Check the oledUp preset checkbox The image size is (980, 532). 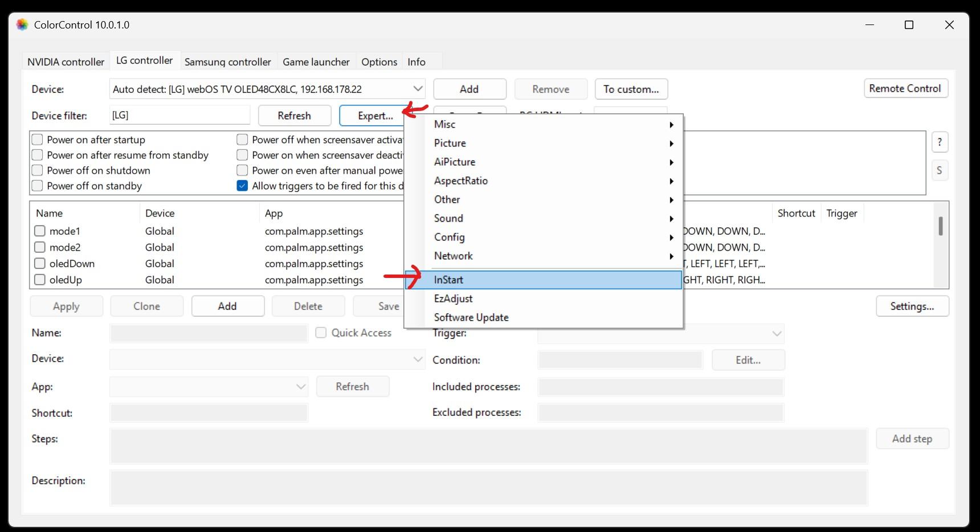coord(40,280)
